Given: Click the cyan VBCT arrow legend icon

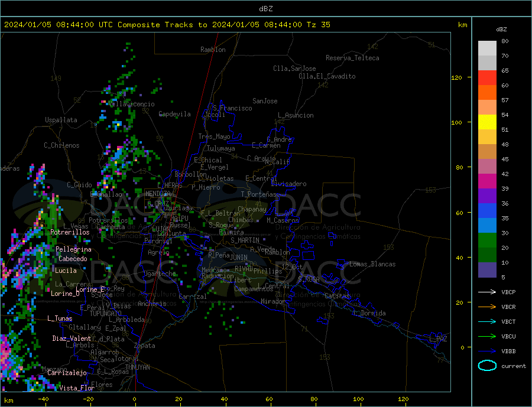Looking at the screenshot, I should click(x=487, y=321).
